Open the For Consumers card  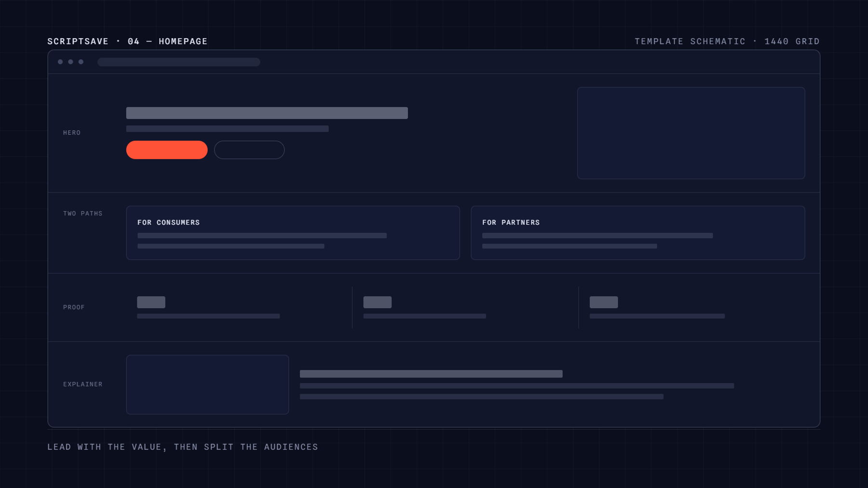pyautogui.click(x=293, y=233)
